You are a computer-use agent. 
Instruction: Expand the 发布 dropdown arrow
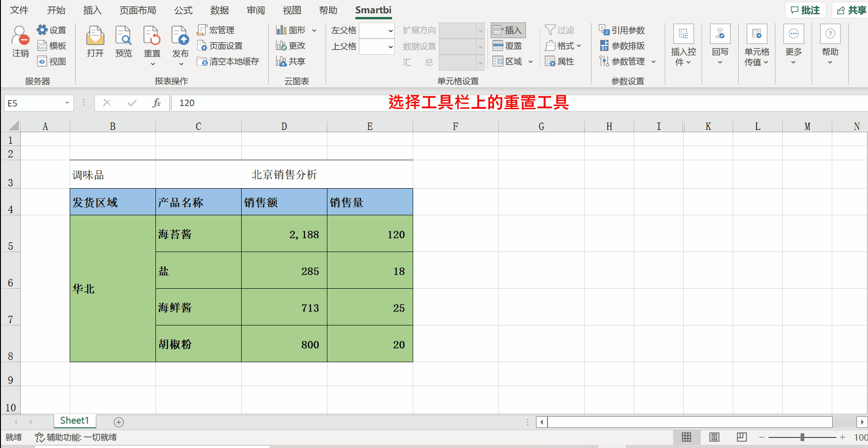coord(181,64)
